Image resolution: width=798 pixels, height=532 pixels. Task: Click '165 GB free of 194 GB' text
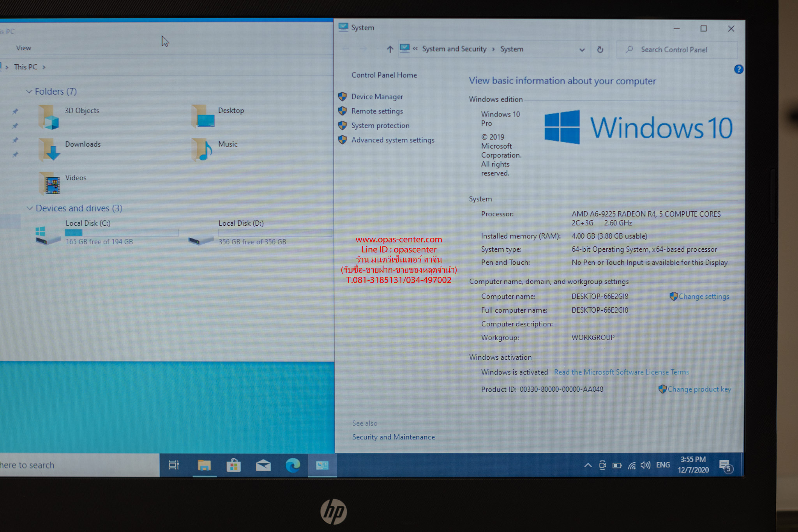click(x=99, y=242)
